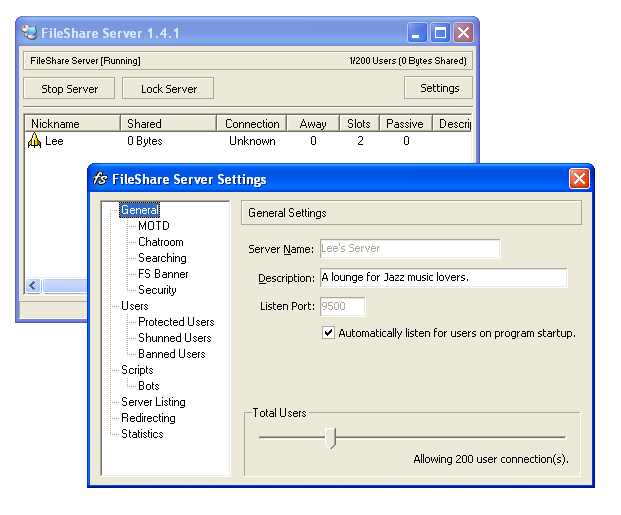Viewport: 621px width, 515px height.
Task: Click the Lock Server button
Action: [169, 89]
